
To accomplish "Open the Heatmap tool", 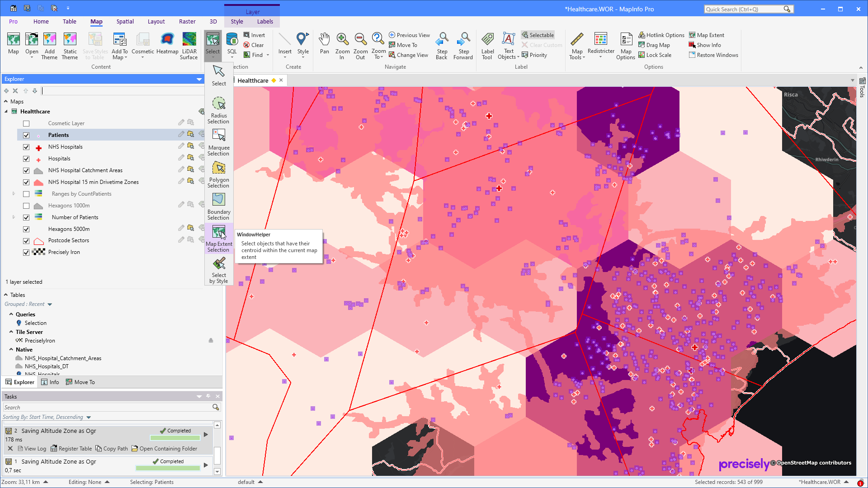I will click(x=167, y=44).
